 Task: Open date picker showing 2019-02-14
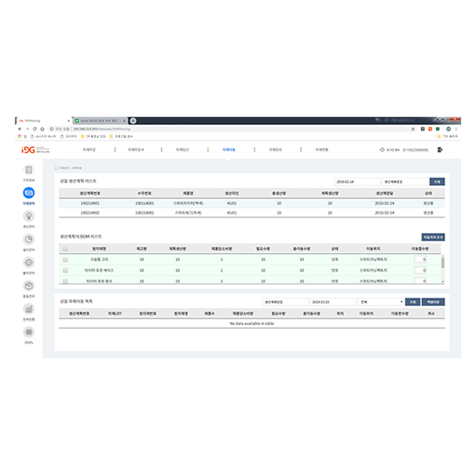click(356, 181)
